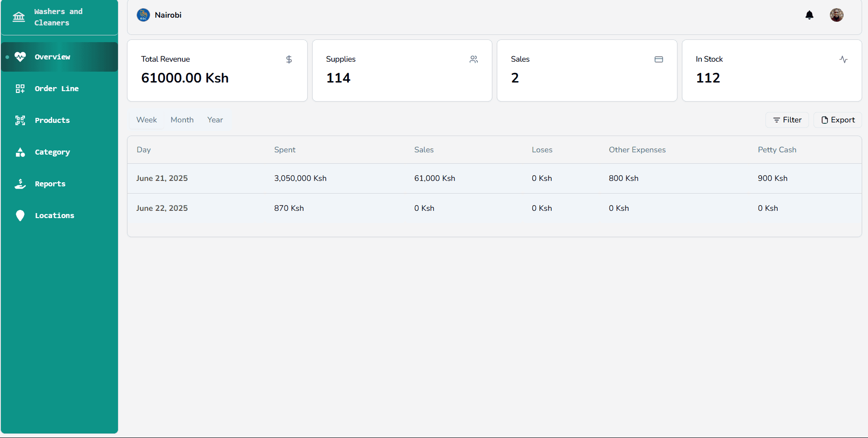The width and height of the screenshot is (868, 438).
Task: Switch to the Week tab
Action: point(147,120)
